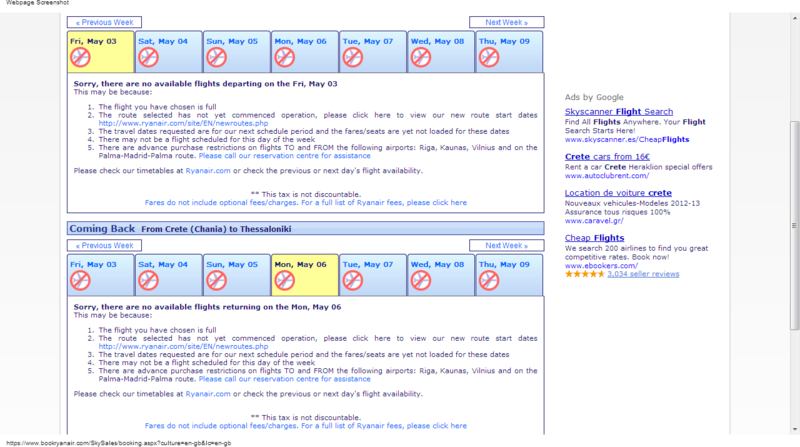Image resolution: width=800 pixels, height=447 pixels.
Task: Click reservation centre assistance link in returning section
Action: point(285,379)
